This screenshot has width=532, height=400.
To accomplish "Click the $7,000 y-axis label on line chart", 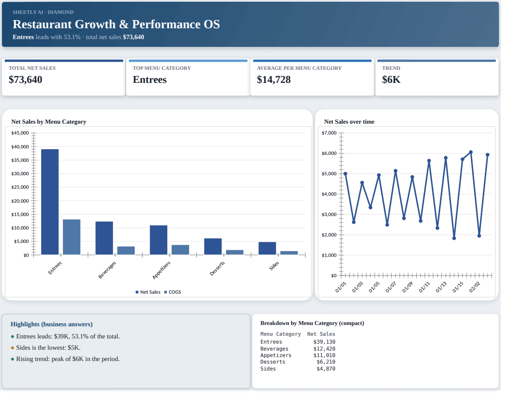I will click(329, 133).
